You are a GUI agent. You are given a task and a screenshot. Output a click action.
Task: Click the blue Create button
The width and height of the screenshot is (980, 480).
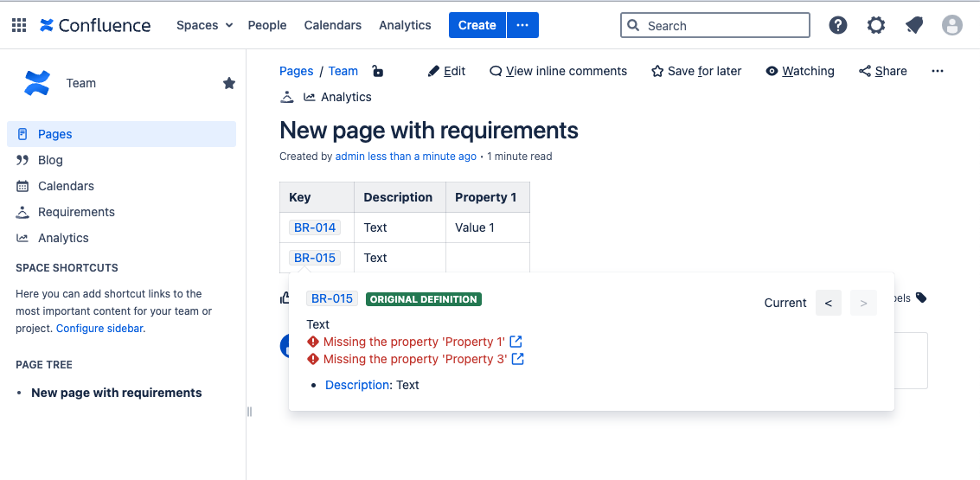pos(477,25)
